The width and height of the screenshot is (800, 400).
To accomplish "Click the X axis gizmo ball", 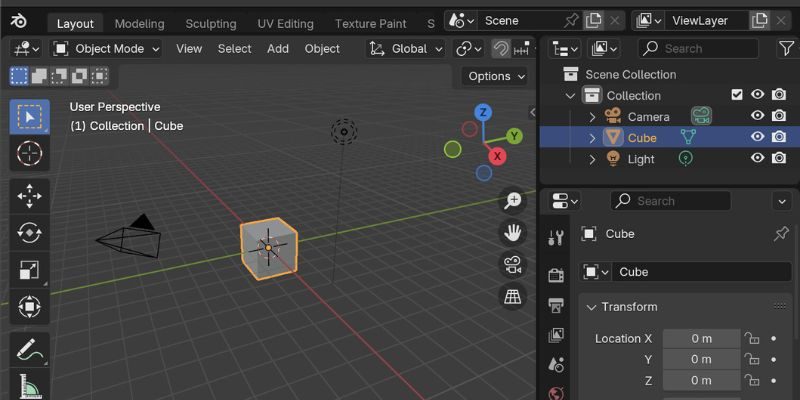I will click(x=497, y=156).
